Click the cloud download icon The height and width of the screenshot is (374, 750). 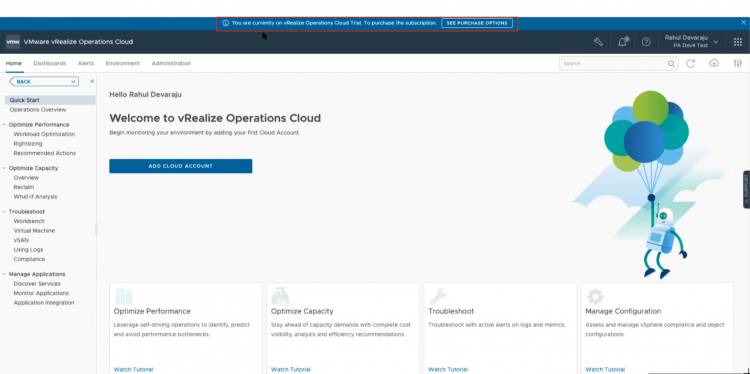pyautogui.click(x=714, y=63)
